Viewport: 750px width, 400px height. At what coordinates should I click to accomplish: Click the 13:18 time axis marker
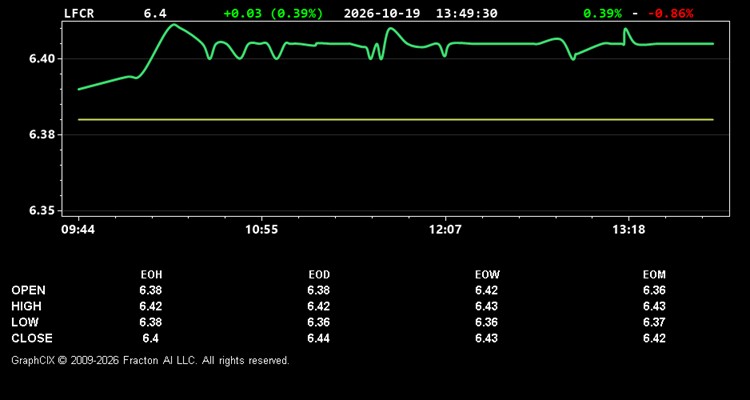(x=629, y=230)
